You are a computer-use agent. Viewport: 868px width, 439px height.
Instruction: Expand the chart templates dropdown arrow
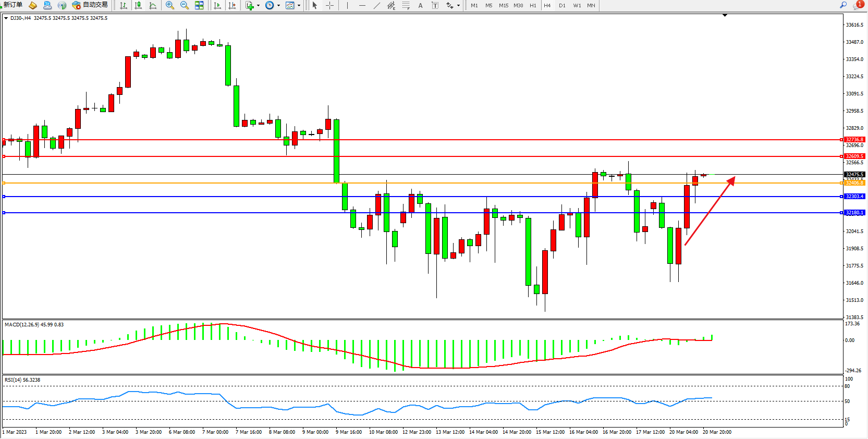tap(299, 6)
